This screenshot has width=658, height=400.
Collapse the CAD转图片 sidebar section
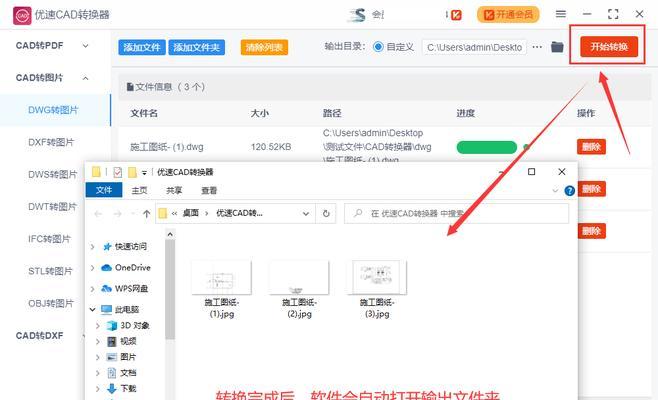pos(85,78)
